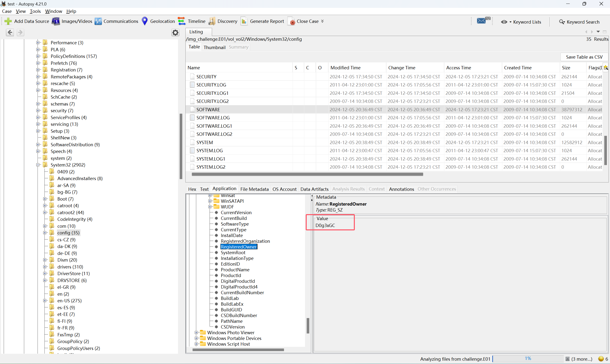Screen dimensions: 610x364
Task: Open the tree view settings gear
Action: 175,33
